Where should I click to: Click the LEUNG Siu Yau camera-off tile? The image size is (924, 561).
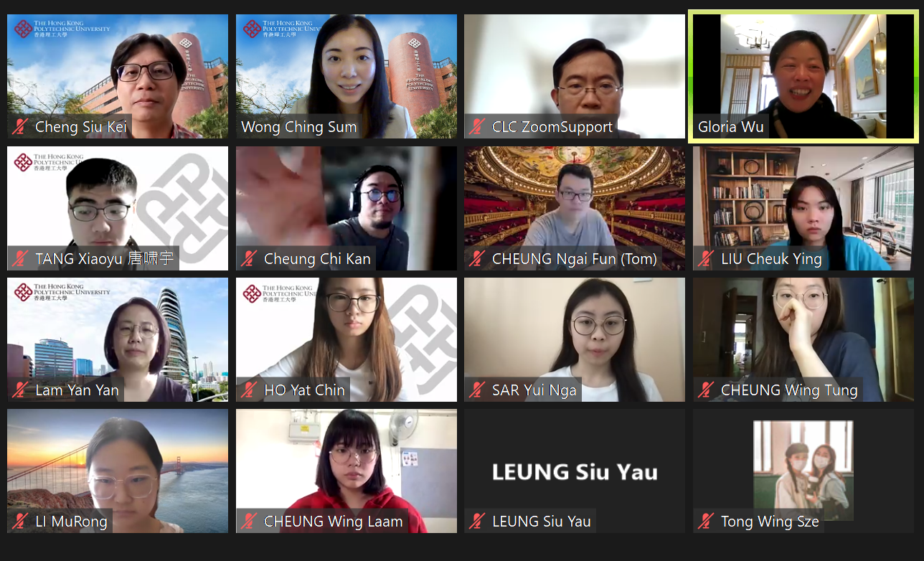[x=575, y=471]
